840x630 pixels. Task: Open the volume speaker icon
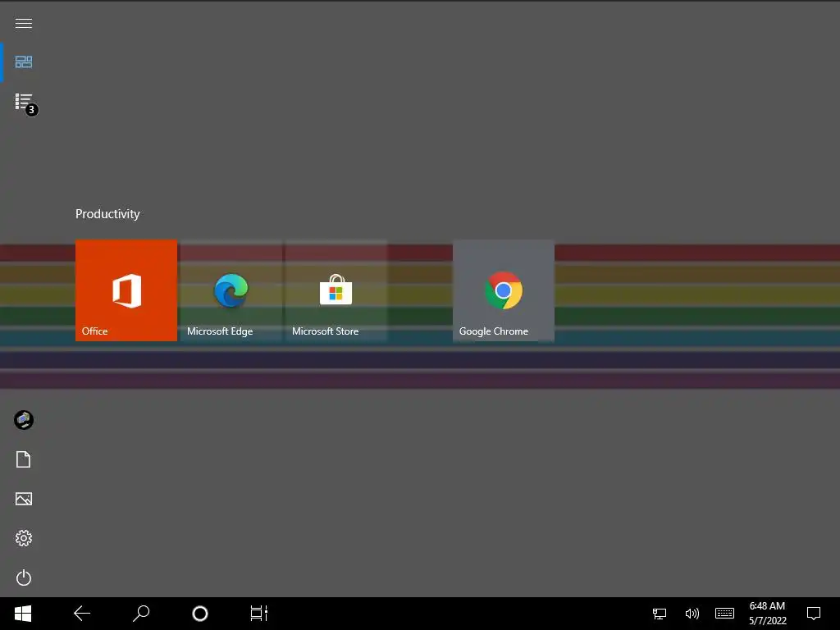pyautogui.click(x=692, y=614)
